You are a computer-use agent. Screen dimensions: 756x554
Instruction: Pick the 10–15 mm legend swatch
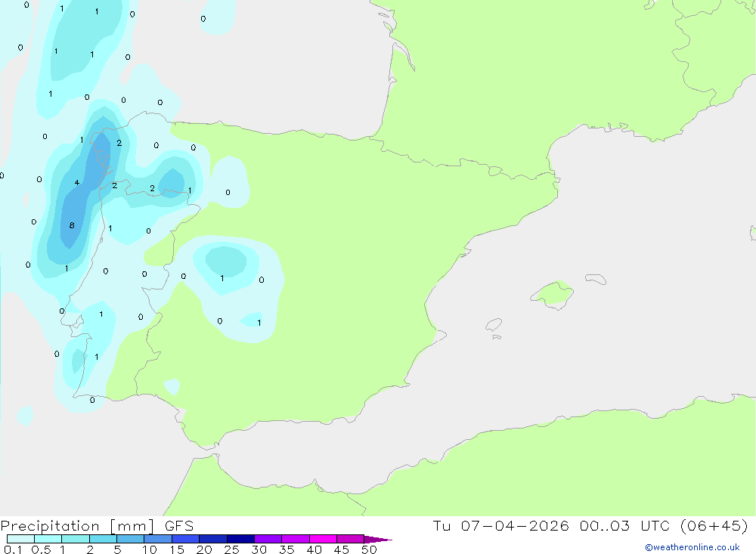158,539
